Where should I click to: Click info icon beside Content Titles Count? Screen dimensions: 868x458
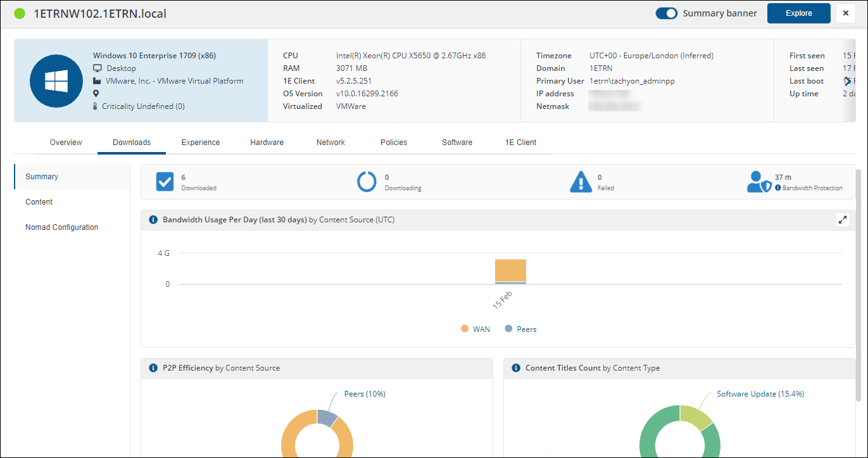click(516, 368)
